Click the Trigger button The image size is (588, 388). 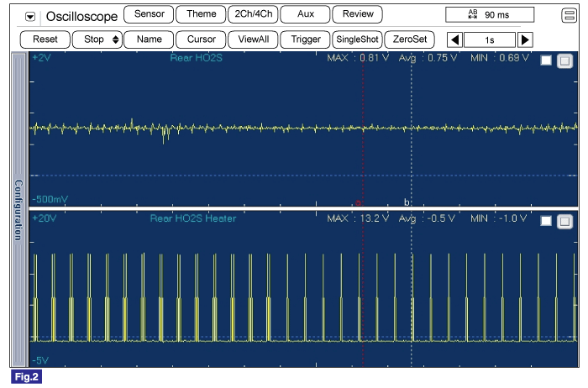point(305,39)
